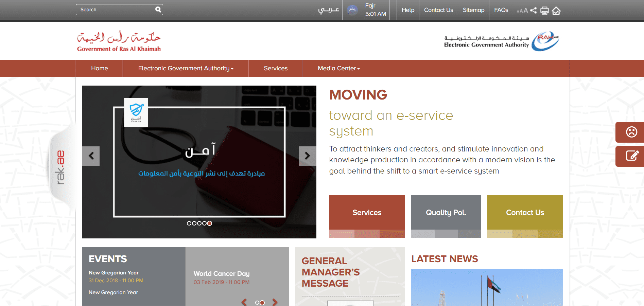Open the Fajr prayer time icon
The image size is (644, 306).
(352, 10)
